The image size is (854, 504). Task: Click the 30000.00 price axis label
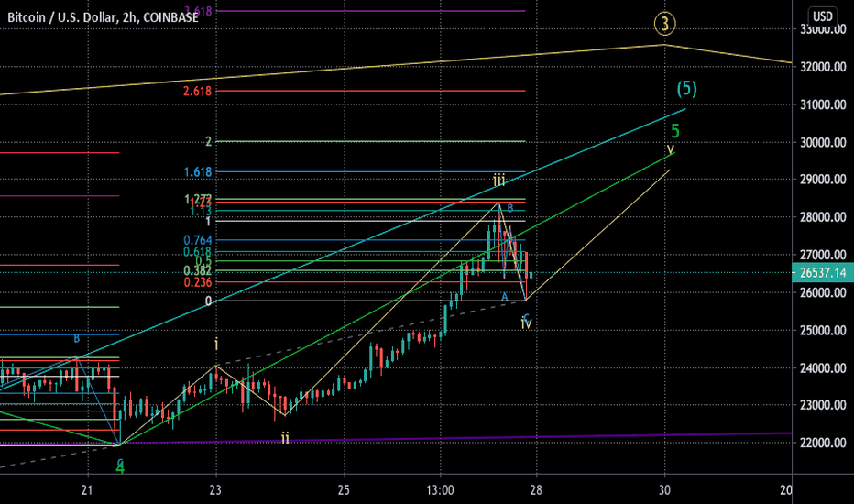(x=823, y=143)
